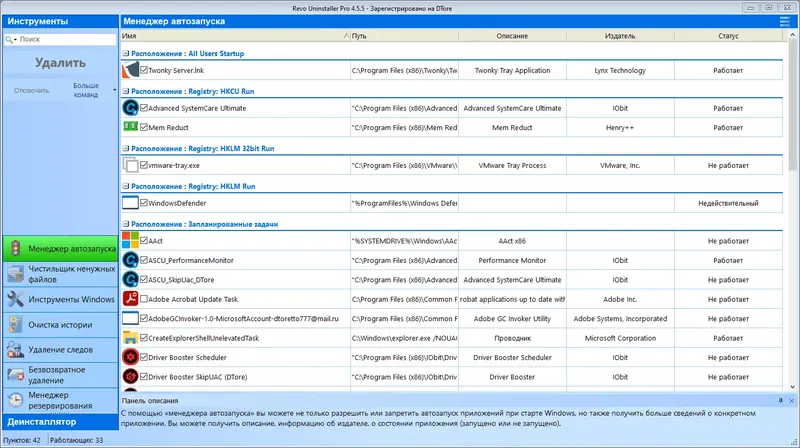
Task: Collapse the Registry: HKLM Run group
Action: click(126, 186)
